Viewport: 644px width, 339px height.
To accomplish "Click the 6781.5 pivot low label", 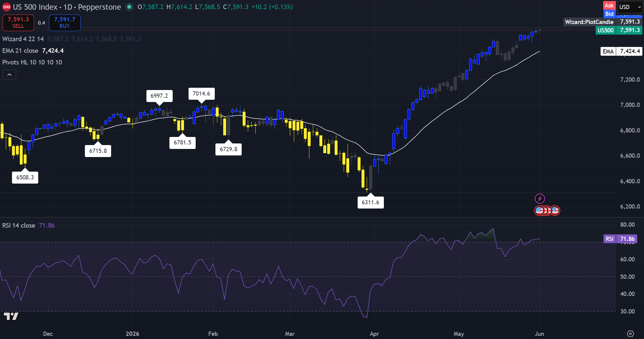I will tap(183, 142).
